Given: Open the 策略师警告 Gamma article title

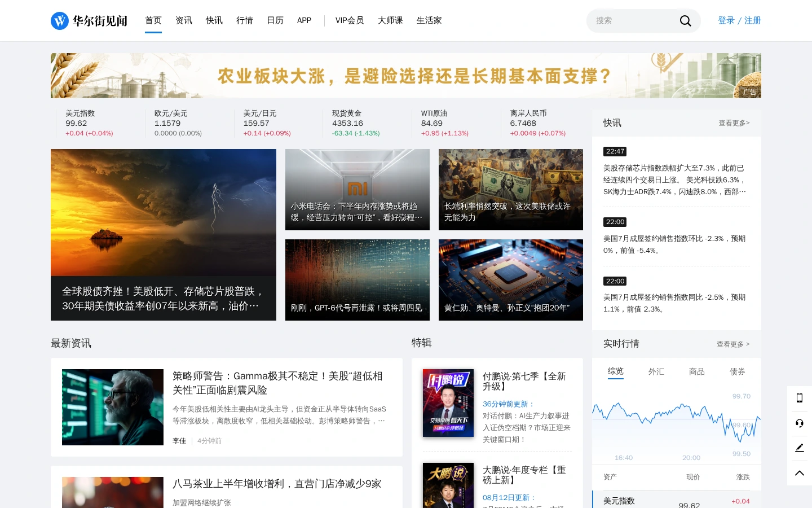Looking at the screenshot, I should coord(278,383).
